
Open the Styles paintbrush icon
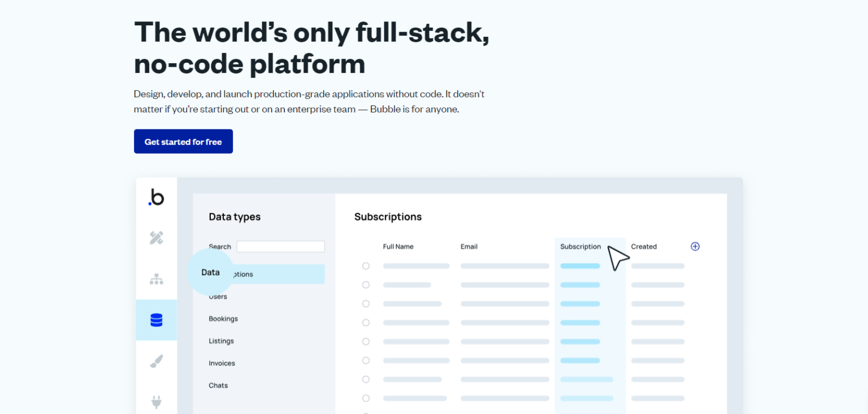157,361
